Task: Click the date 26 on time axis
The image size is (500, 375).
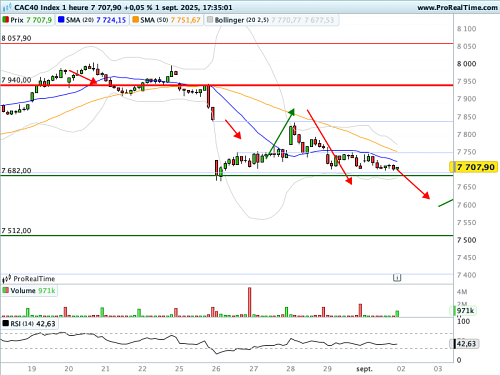Action: [216, 369]
